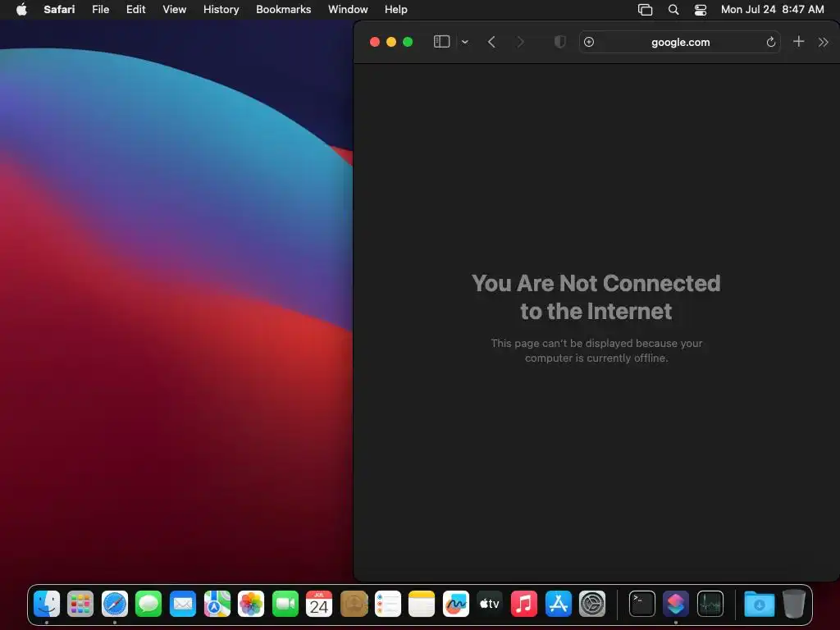This screenshot has width=840, height=630.
Task: Open the Window menu
Action: click(348, 9)
